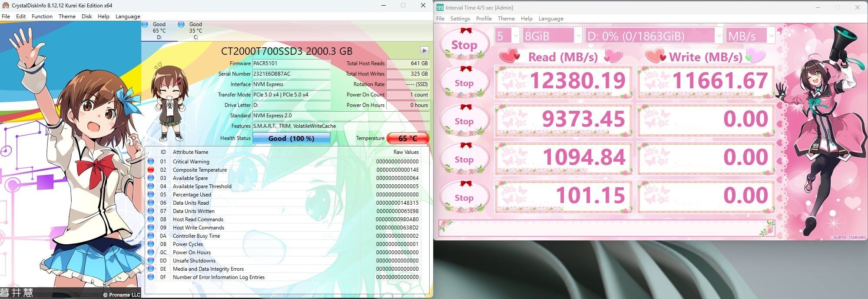
Task: Click the D: drive status orb
Action: [x=145, y=25]
